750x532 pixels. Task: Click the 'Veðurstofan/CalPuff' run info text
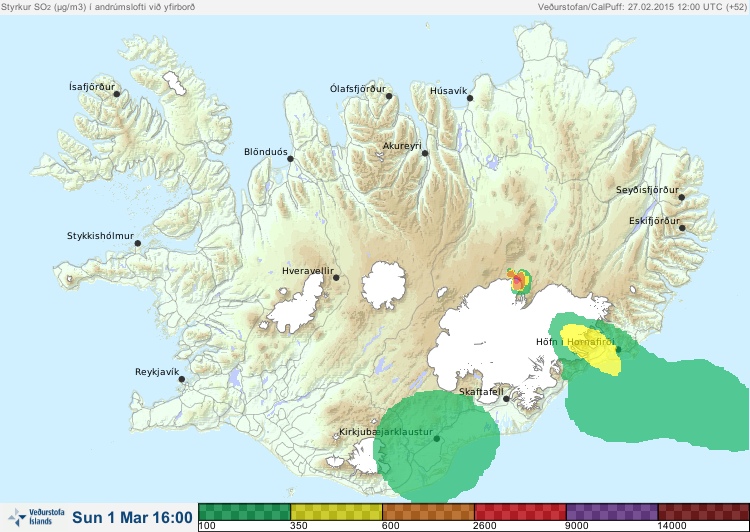642,7
